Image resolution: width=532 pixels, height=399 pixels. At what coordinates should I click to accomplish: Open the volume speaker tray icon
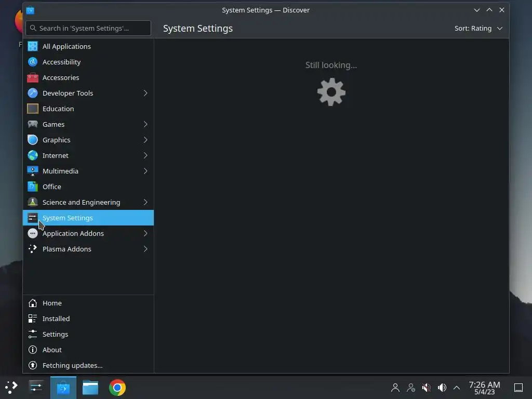(442, 388)
